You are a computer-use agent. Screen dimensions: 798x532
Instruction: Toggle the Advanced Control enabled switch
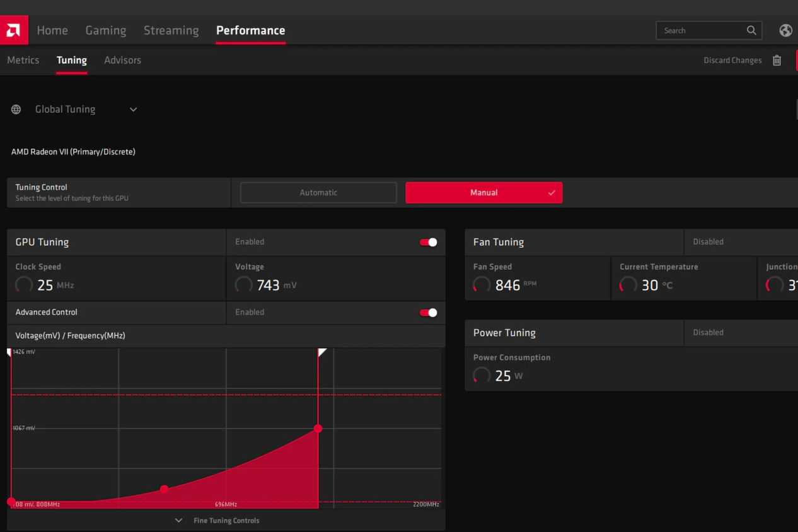tap(429, 313)
